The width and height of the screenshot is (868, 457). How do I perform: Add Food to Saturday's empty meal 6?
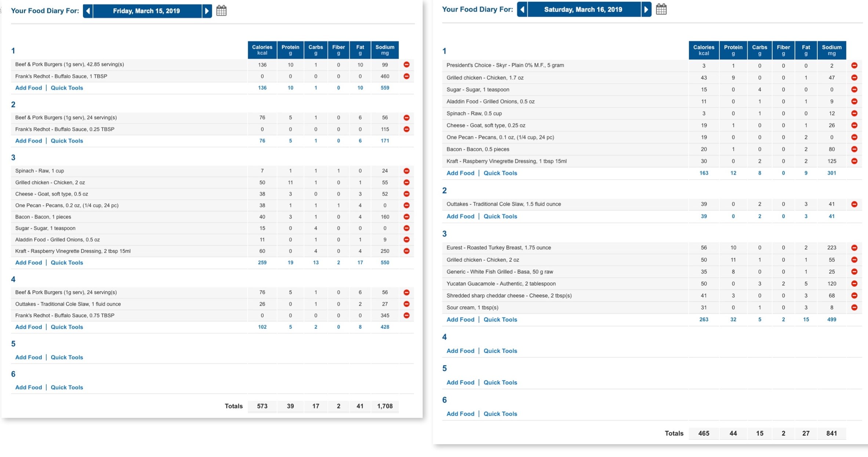tap(460, 414)
